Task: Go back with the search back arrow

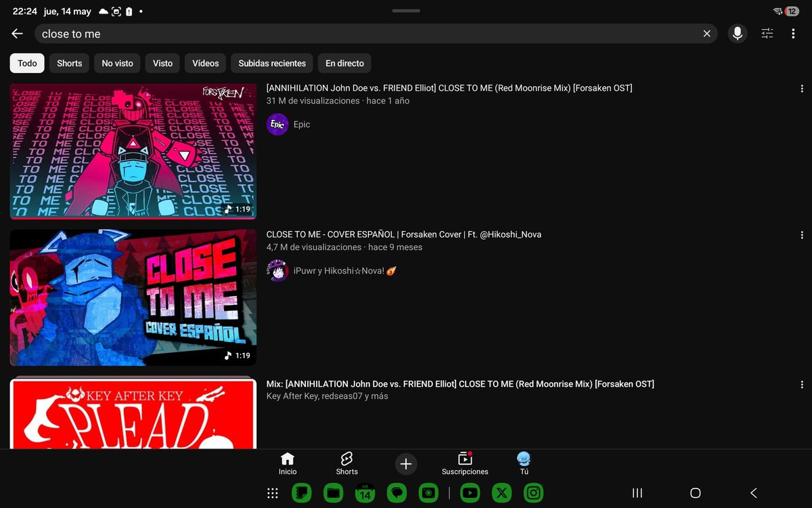Action: (18, 34)
